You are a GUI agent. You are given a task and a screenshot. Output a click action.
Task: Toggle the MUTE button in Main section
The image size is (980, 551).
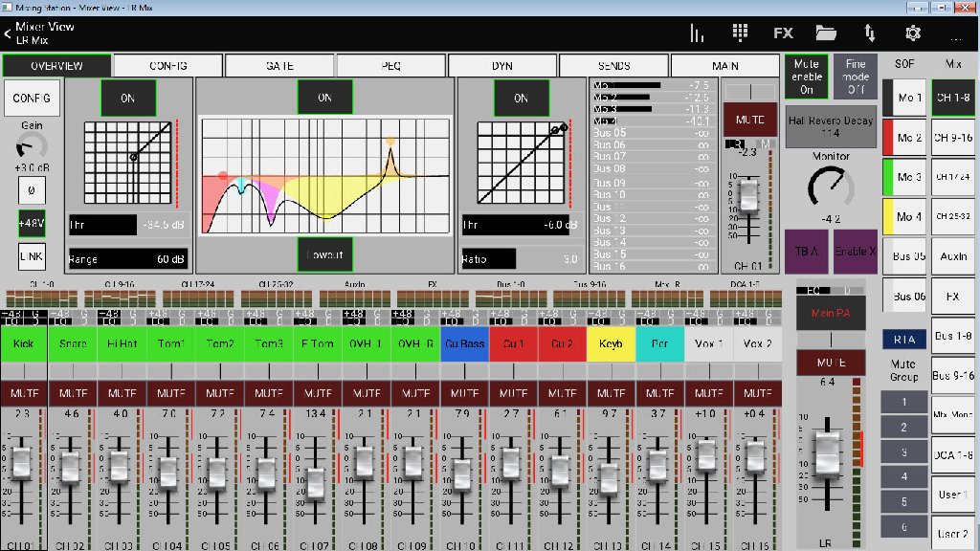750,120
